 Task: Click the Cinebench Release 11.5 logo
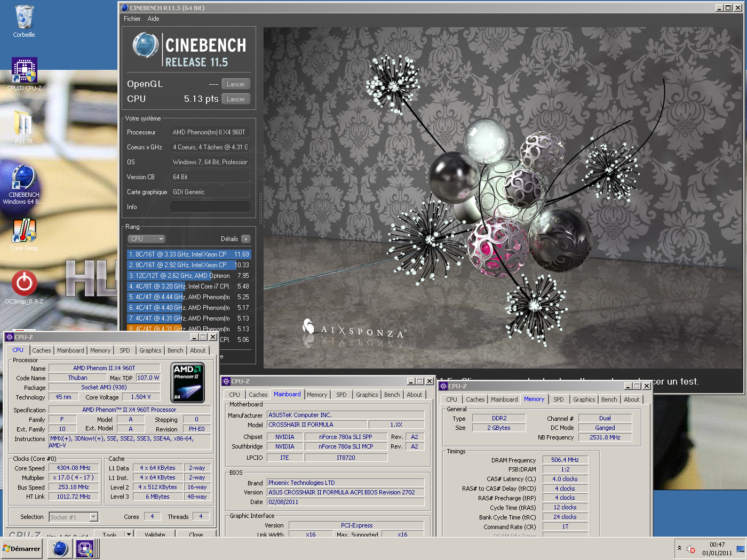coord(189,50)
